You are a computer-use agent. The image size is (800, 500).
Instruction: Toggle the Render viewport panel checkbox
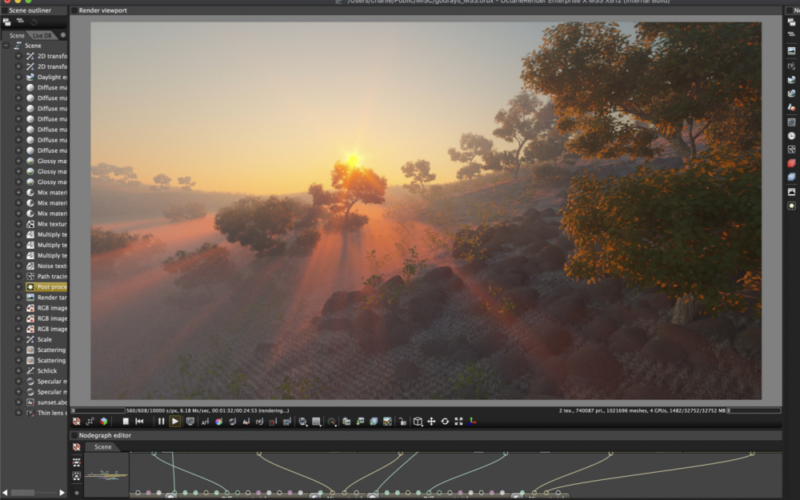74,10
